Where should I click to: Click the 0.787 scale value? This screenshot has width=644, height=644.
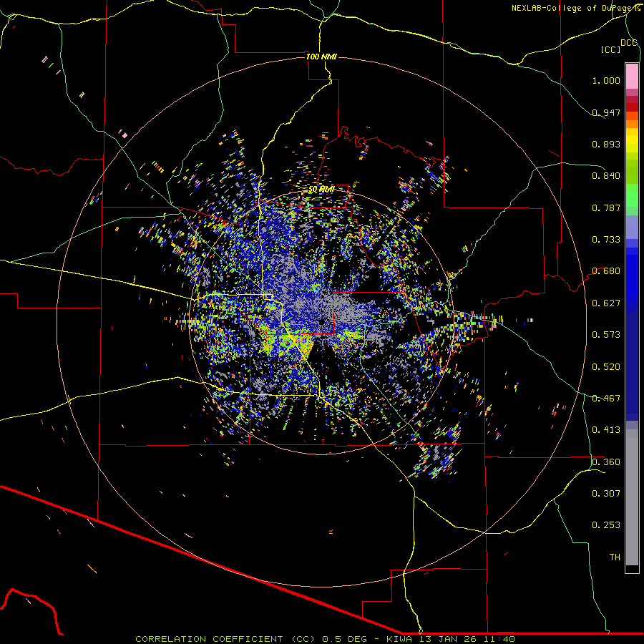(606, 208)
